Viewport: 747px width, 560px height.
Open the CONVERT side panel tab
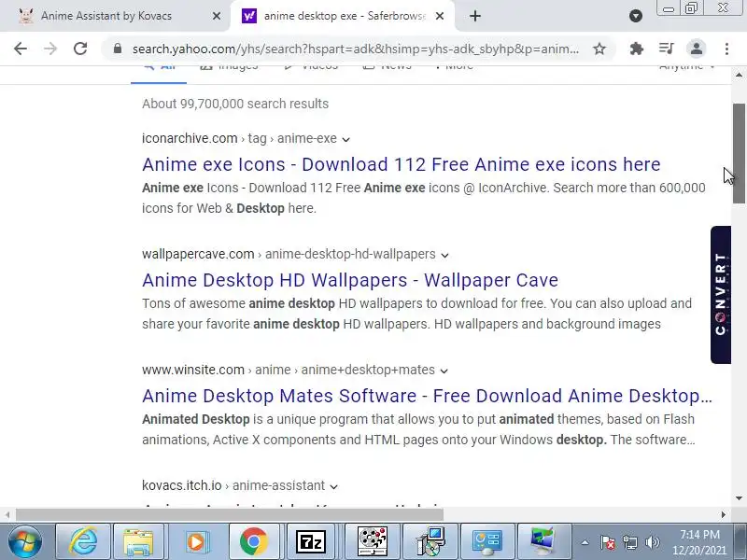[x=721, y=295]
